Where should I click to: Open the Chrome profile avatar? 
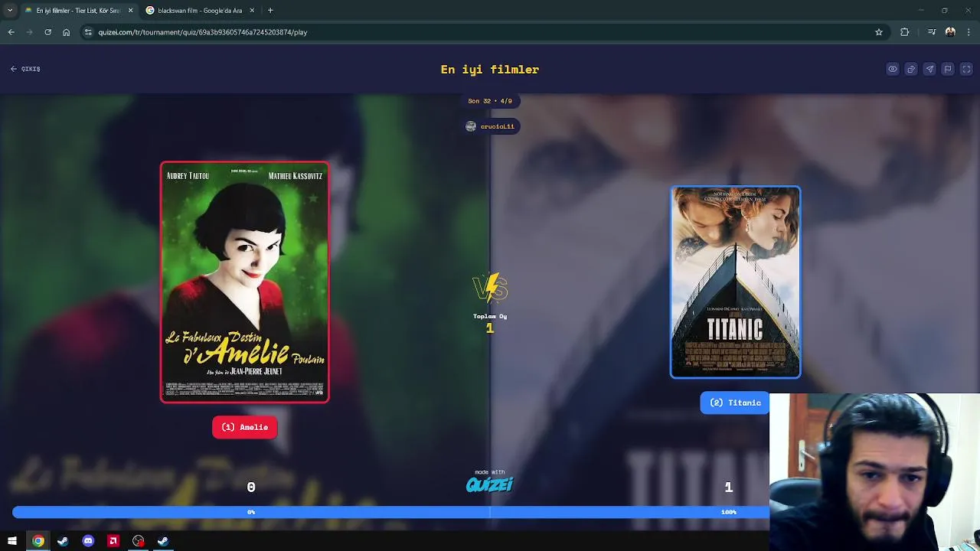[950, 32]
